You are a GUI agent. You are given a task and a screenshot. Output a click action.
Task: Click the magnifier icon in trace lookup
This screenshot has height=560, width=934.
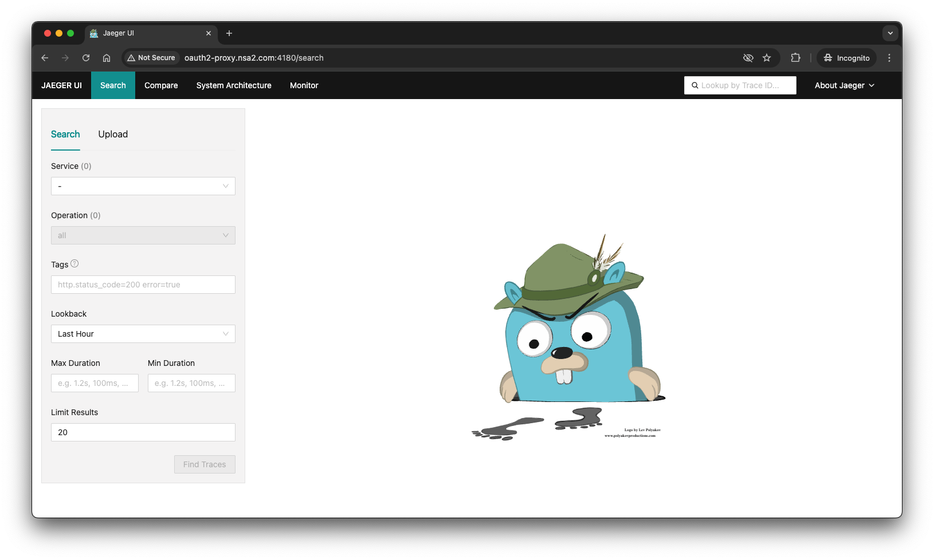pyautogui.click(x=694, y=85)
